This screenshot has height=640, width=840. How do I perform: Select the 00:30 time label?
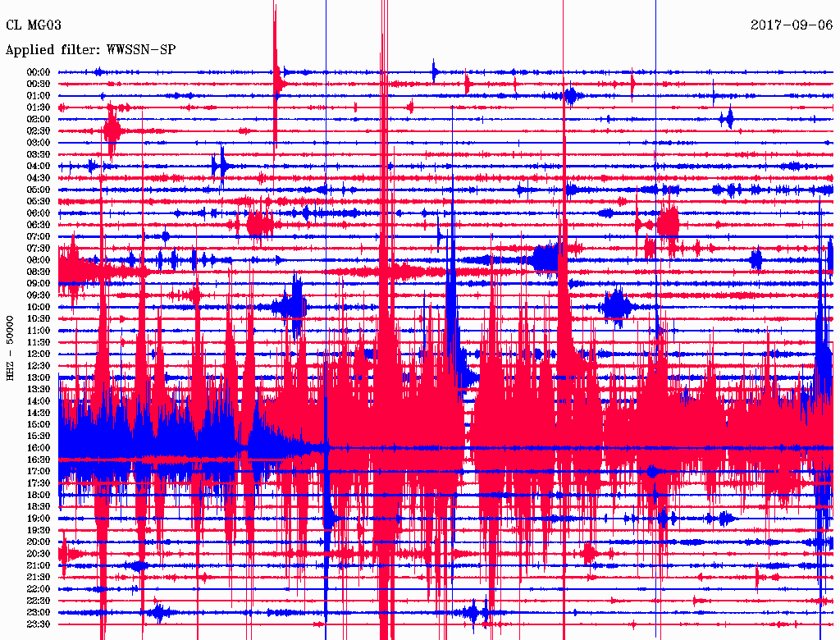39,84
